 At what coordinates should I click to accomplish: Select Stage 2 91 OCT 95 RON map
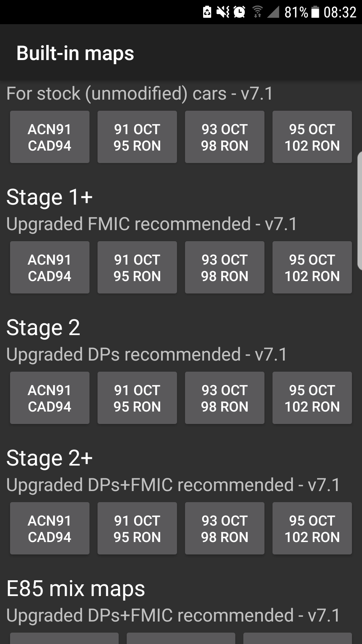(x=137, y=398)
